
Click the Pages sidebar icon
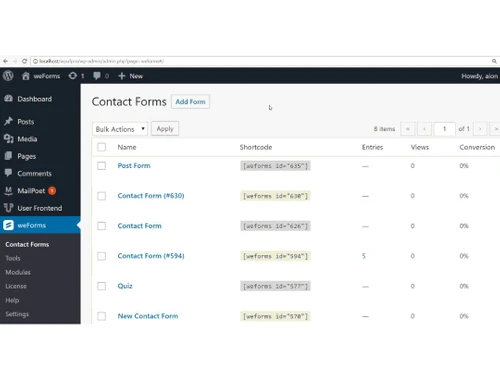[x=9, y=156]
